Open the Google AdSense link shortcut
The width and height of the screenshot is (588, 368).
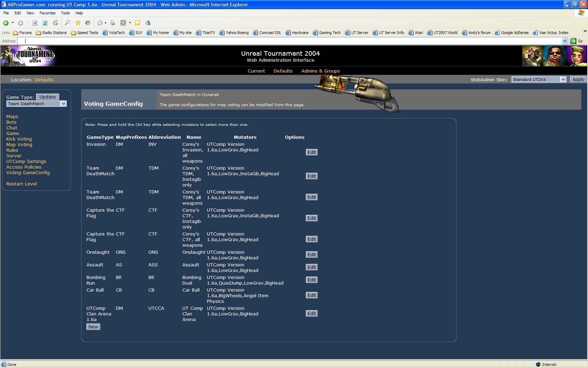pos(512,33)
